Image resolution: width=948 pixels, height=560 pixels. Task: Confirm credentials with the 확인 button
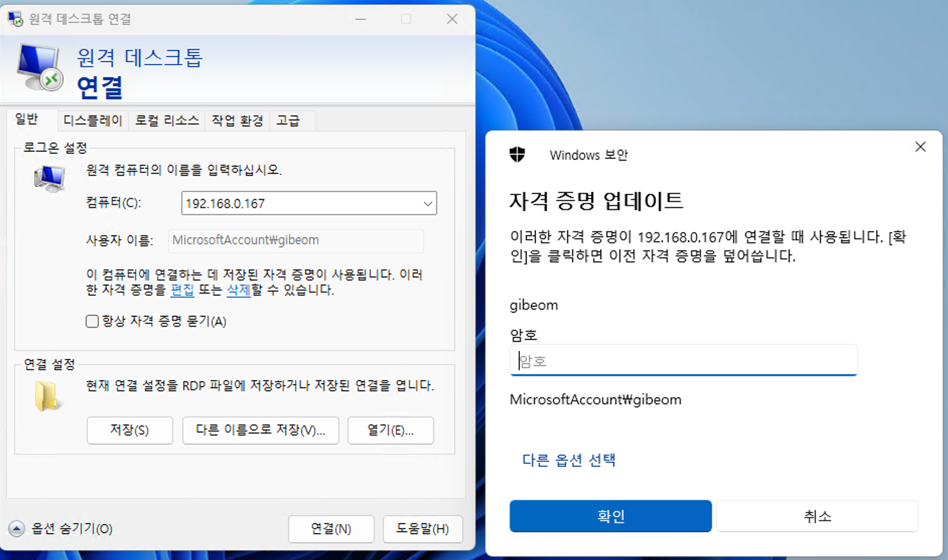[611, 516]
